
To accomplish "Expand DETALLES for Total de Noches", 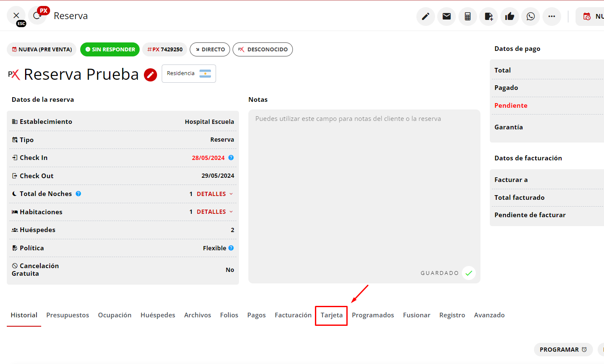I will click(x=215, y=194).
